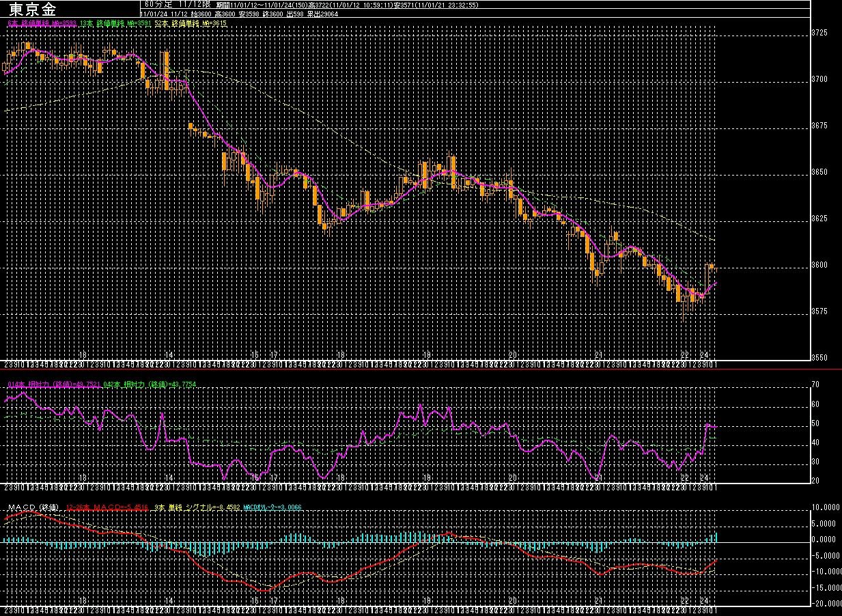
Task: Click date label 14 under price chart
Action: click(x=169, y=355)
